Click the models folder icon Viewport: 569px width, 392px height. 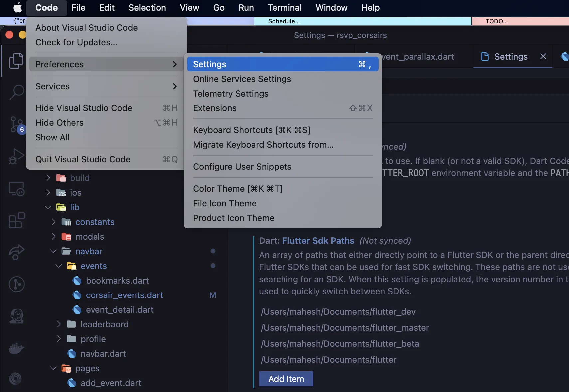click(66, 237)
